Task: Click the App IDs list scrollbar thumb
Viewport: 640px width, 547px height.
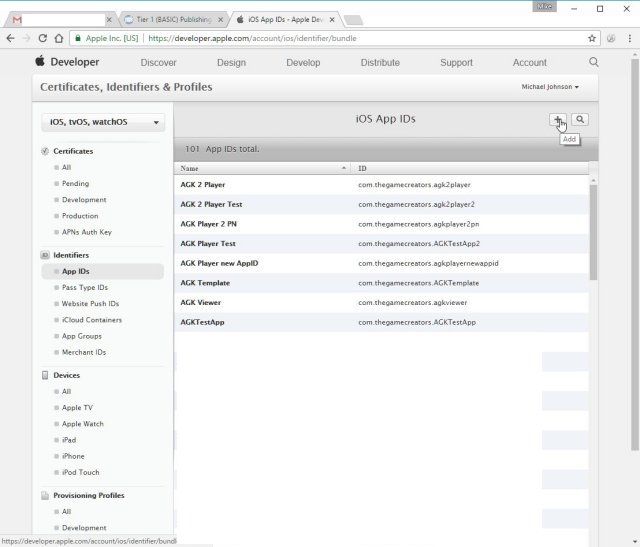Action: click(593, 233)
